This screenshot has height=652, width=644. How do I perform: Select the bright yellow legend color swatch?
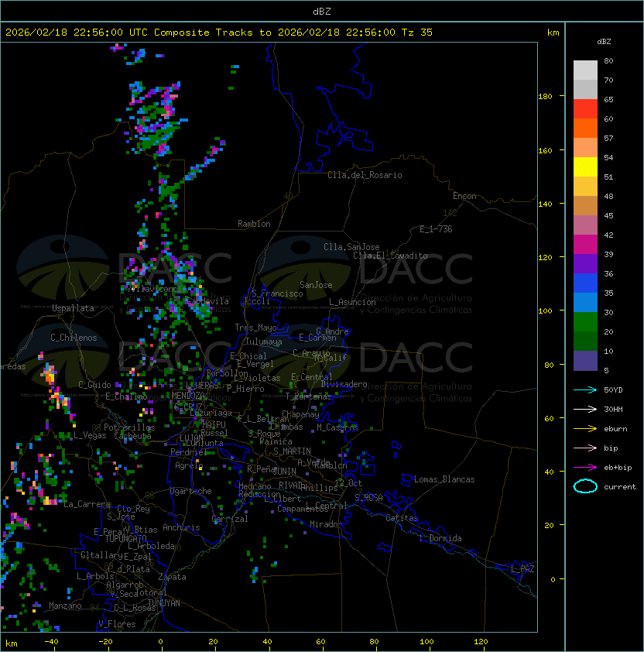585,167
